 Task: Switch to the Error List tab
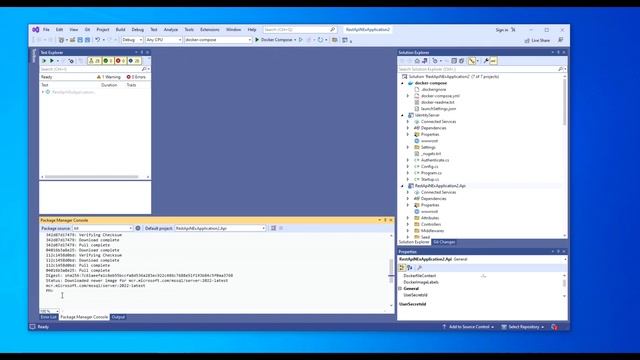[49, 317]
